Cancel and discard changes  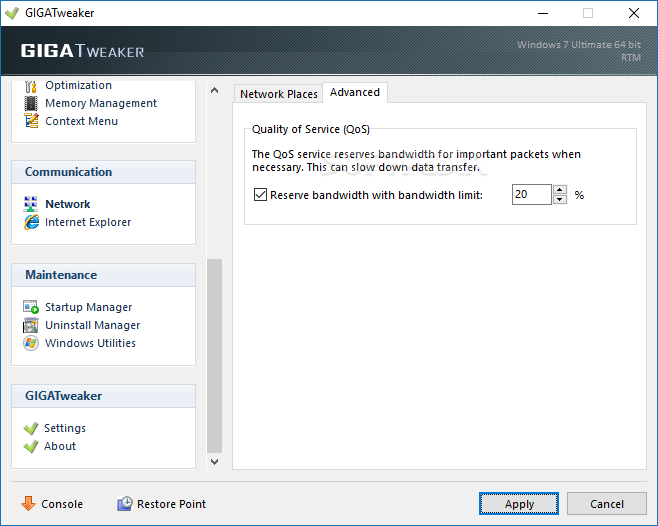(606, 504)
